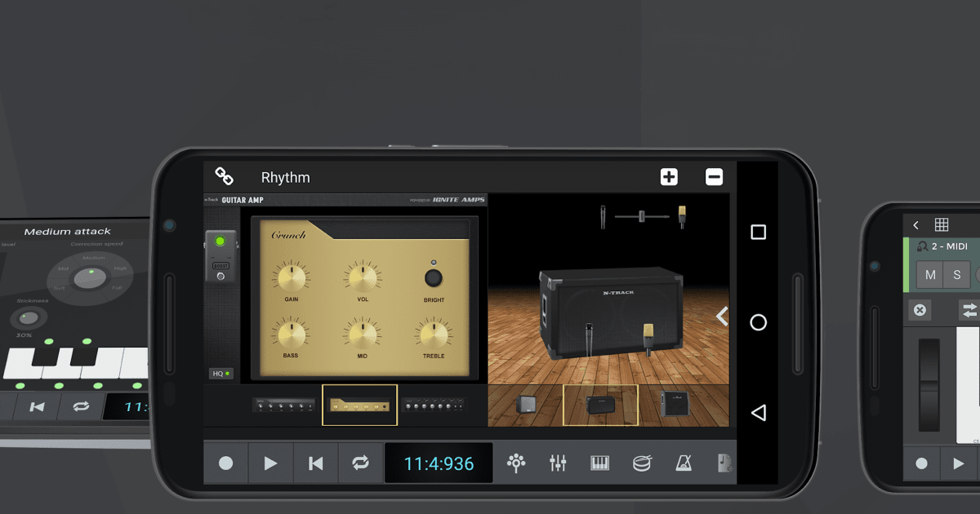Toggle the green Boost pedal on the amp

(220, 256)
